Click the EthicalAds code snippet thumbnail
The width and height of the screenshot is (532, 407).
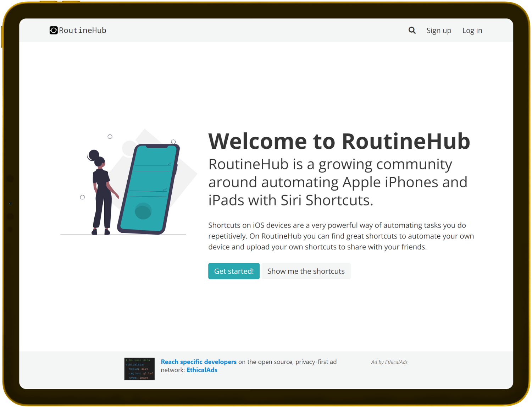139,369
